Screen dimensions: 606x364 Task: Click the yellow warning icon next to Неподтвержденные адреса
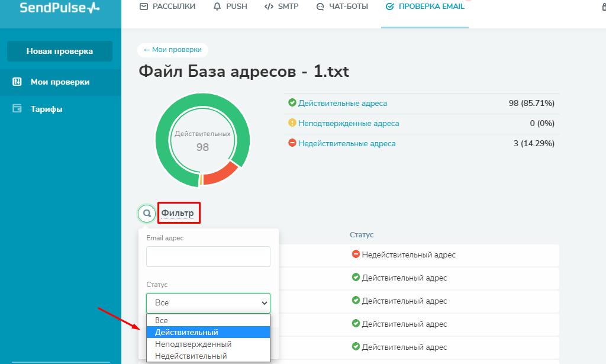pos(292,123)
